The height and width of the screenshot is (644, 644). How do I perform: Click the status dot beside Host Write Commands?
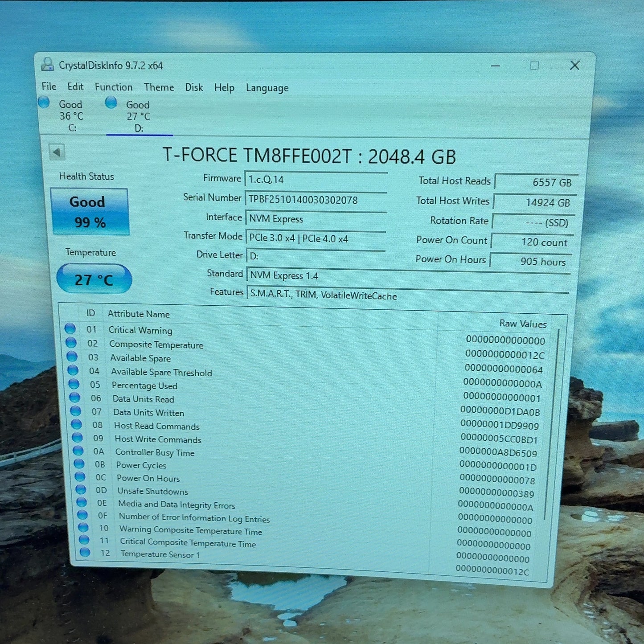[77, 437]
